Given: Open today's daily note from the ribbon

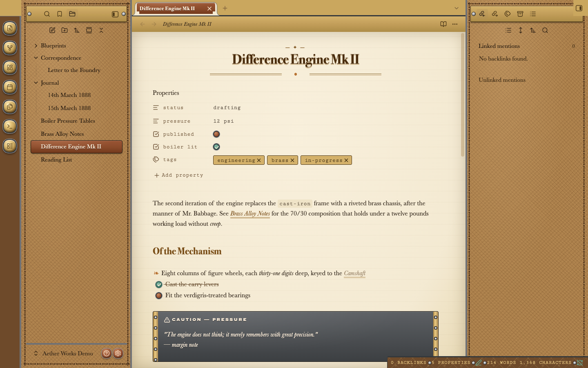Looking at the screenshot, I should [x=10, y=87].
